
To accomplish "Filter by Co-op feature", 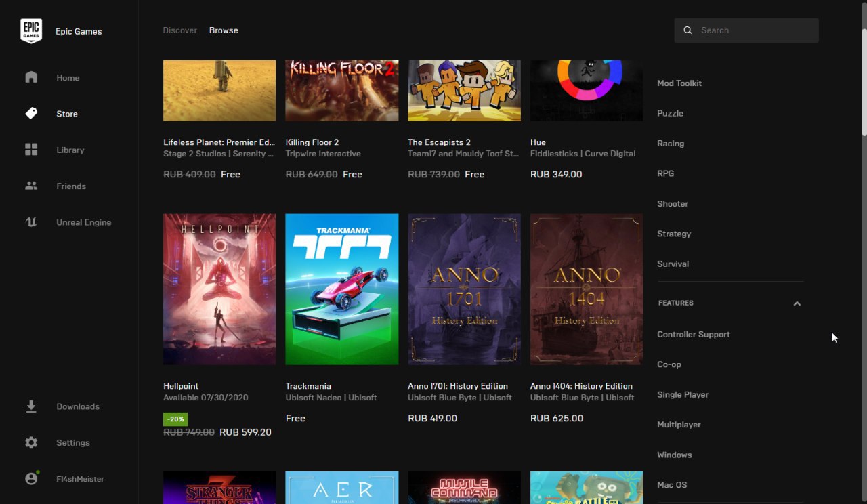I will [669, 364].
